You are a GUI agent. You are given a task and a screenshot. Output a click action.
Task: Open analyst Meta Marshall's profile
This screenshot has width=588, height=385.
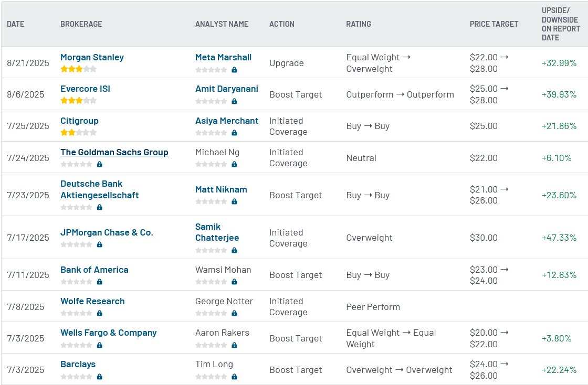click(223, 57)
